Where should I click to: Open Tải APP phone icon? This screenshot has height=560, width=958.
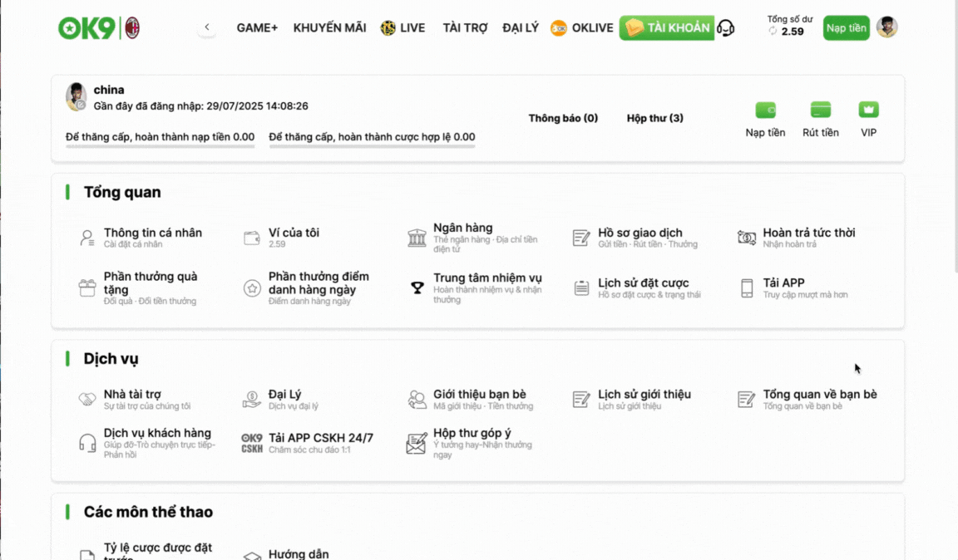click(747, 287)
